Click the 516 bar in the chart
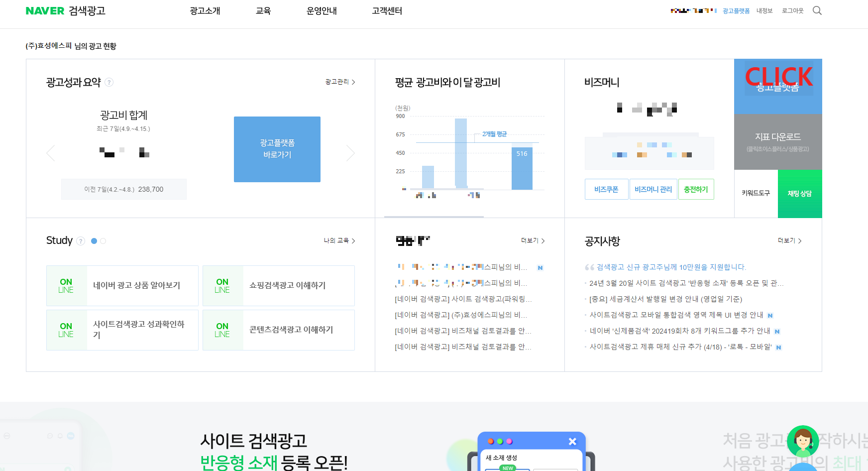 522,168
